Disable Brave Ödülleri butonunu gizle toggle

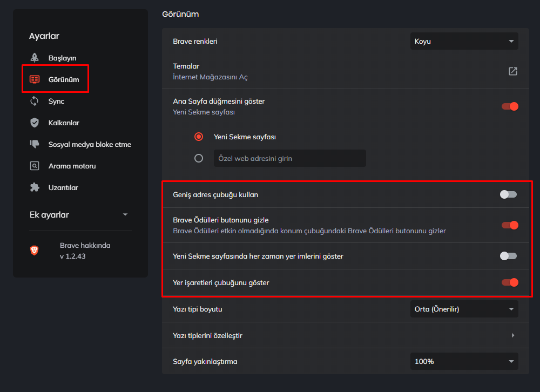click(510, 225)
